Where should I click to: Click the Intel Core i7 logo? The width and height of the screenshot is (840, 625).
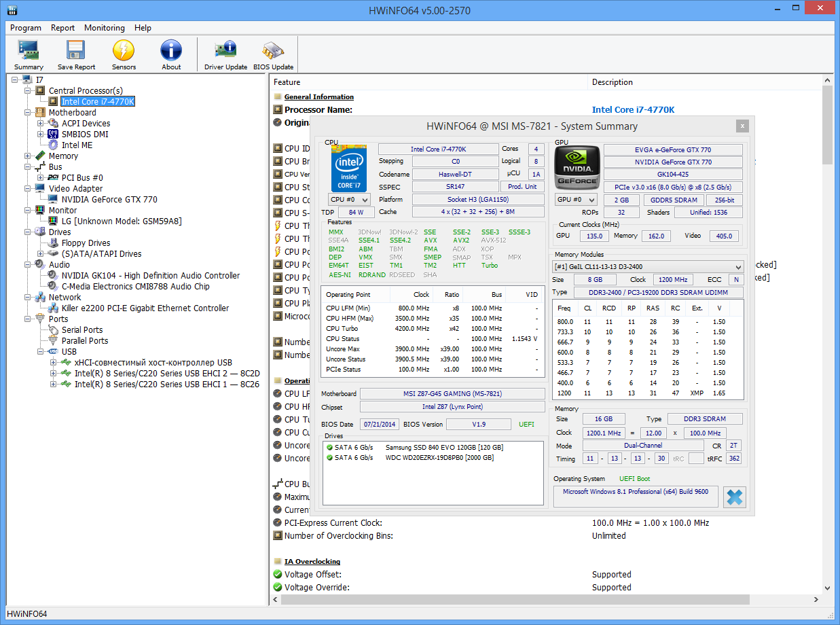[348, 168]
